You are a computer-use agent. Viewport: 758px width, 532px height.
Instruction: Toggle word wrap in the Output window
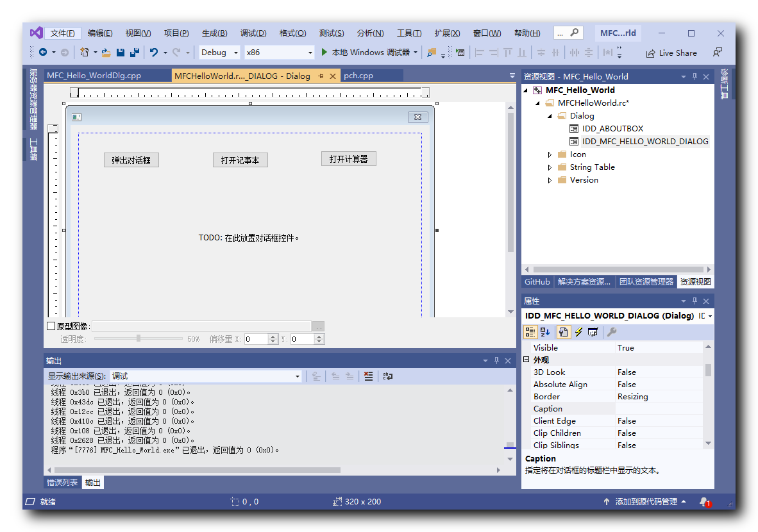(x=388, y=376)
